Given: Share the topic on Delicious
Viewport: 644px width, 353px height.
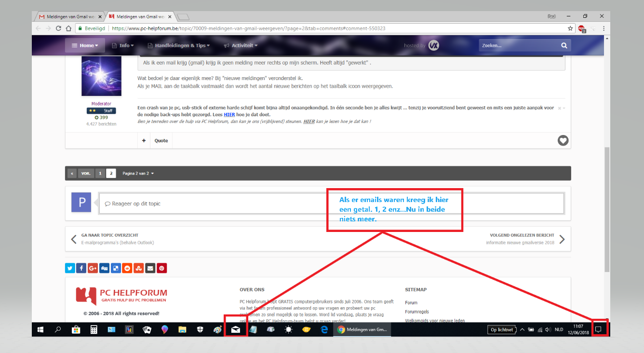Looking at the screenshot, I should pos(116,268).
